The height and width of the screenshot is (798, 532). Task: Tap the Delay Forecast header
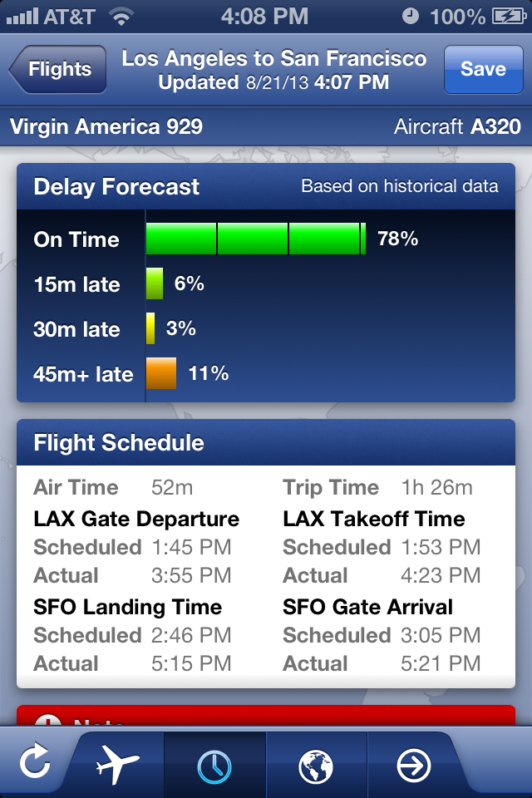pos(266,186)
